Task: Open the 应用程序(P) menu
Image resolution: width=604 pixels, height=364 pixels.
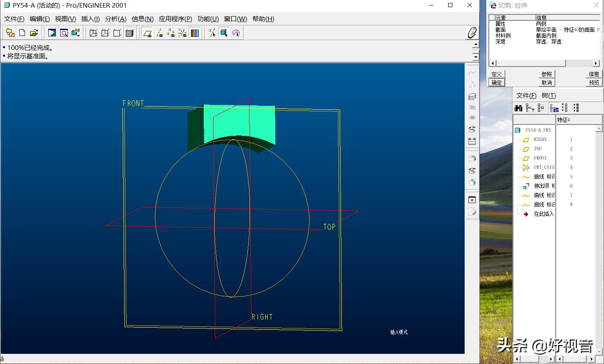Action: click(x=175, y=19)
